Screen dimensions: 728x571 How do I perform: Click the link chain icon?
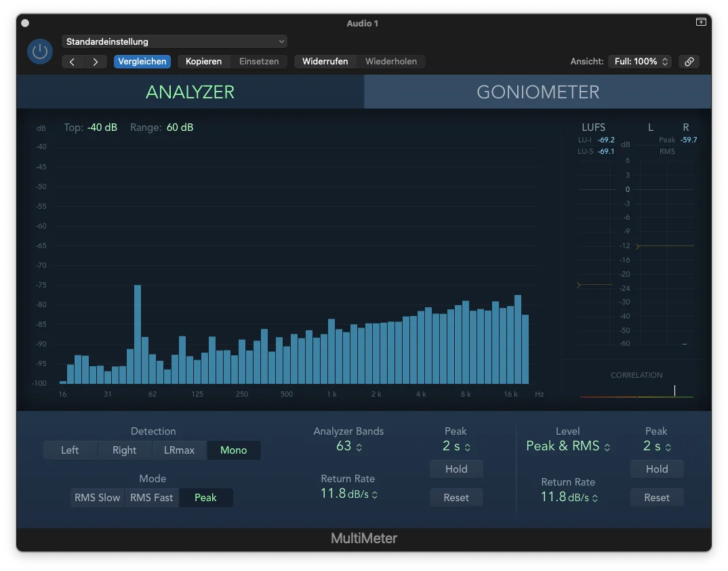689,62
